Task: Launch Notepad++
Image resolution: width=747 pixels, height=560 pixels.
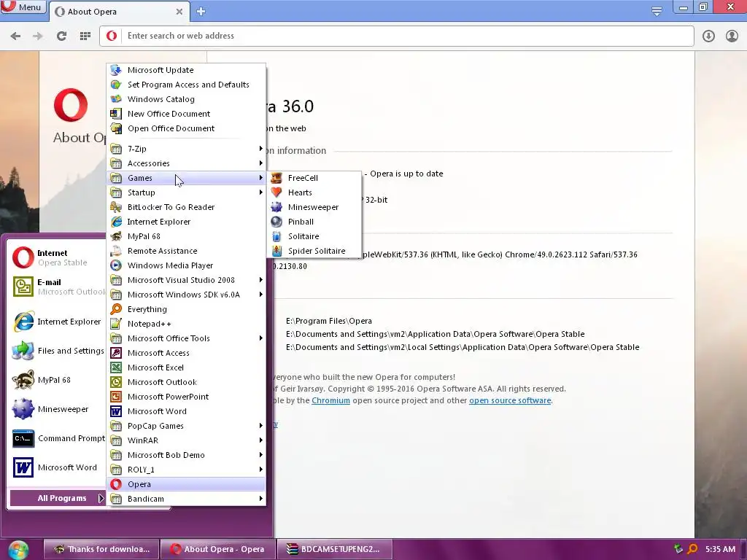Action: 186,324
